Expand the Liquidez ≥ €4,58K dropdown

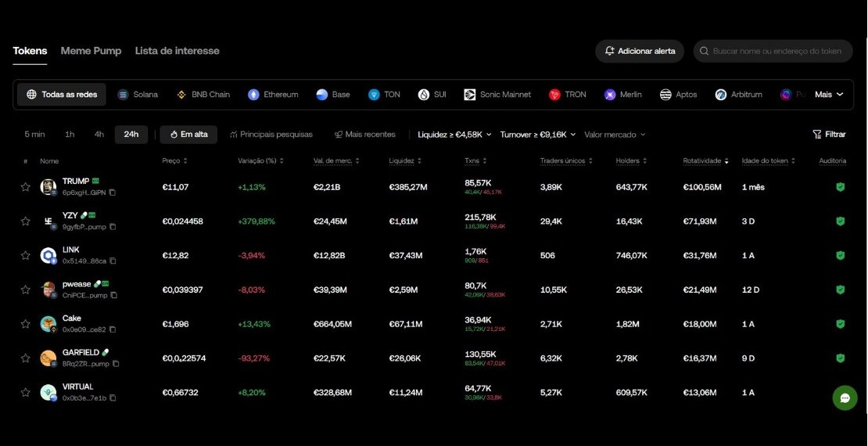[x=454, y=135]
